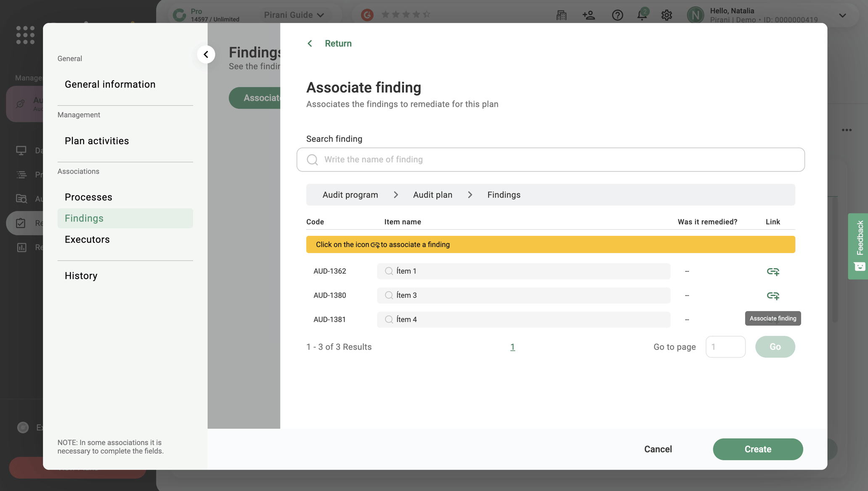This screenshot has height=491, width=868.
Task: Collapse the side panel with the circular chevron
Action: 206,54
